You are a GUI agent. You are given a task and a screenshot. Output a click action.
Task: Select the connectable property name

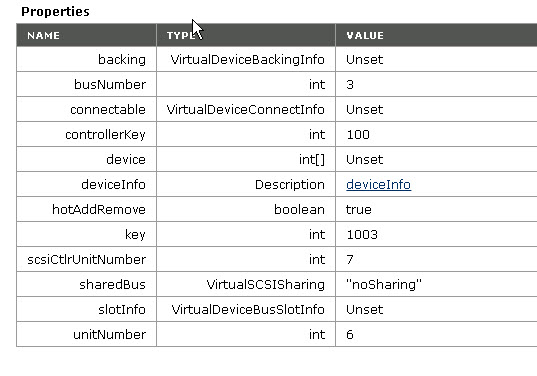pyautogui.click(x=108, y=110)
